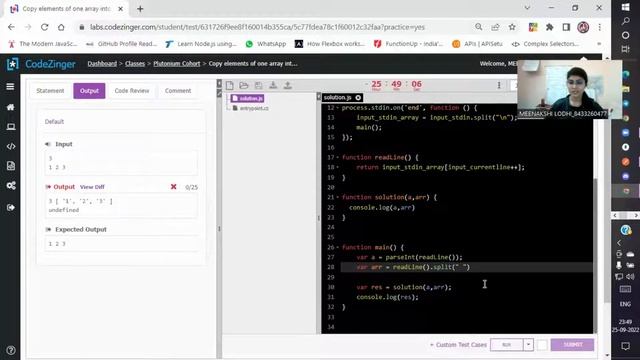
Task: Place cursor on code line 28
Action: 467,267
